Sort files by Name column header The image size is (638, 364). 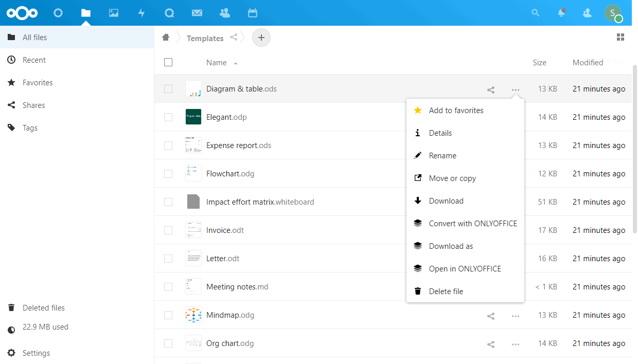click(217, 63)
